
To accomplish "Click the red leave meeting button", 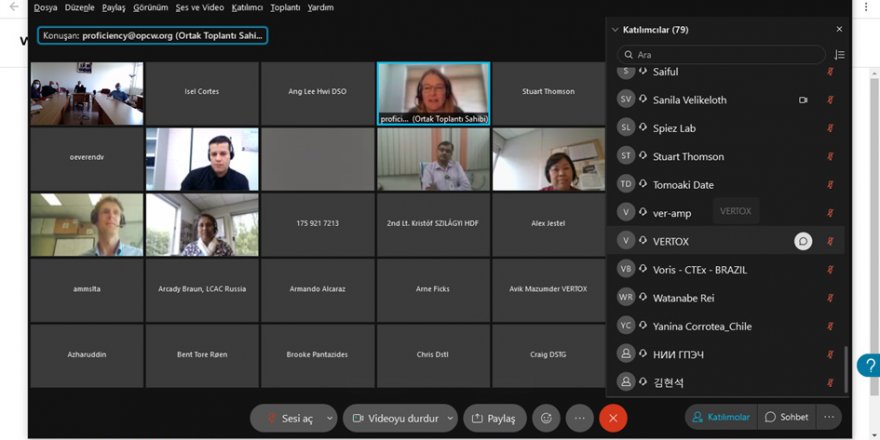I will coord(613,417).
